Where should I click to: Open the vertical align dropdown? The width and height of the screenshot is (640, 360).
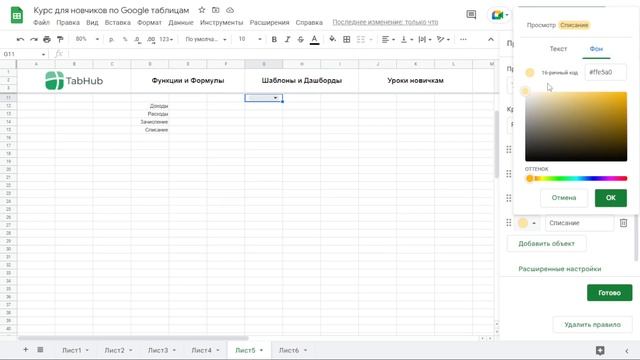tap(407, 39)
